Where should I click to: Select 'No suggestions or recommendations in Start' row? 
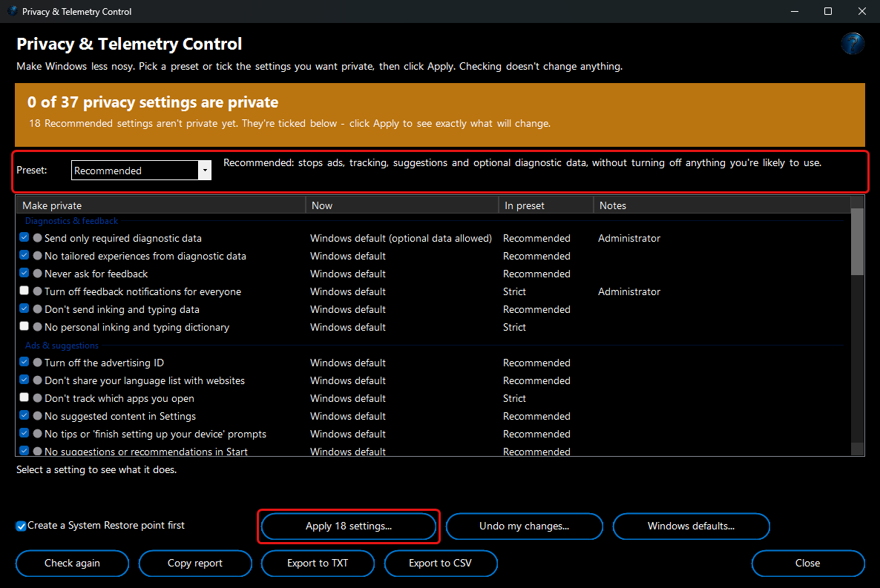coord(433,451)
